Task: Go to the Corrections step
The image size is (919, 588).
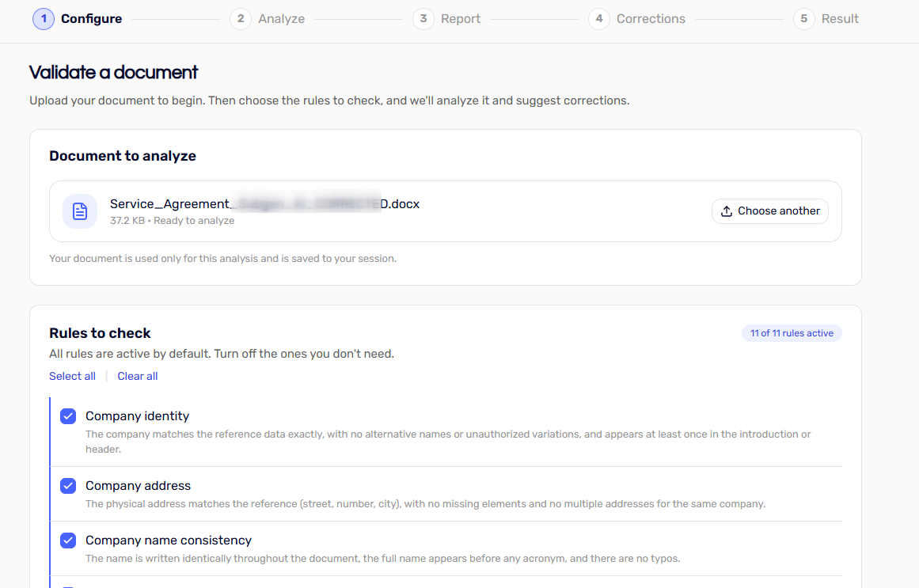Action: pos(651,19)
